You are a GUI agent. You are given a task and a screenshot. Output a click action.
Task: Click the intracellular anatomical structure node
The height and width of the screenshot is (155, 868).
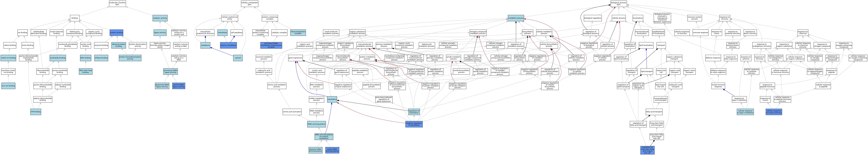click(205, 33)
